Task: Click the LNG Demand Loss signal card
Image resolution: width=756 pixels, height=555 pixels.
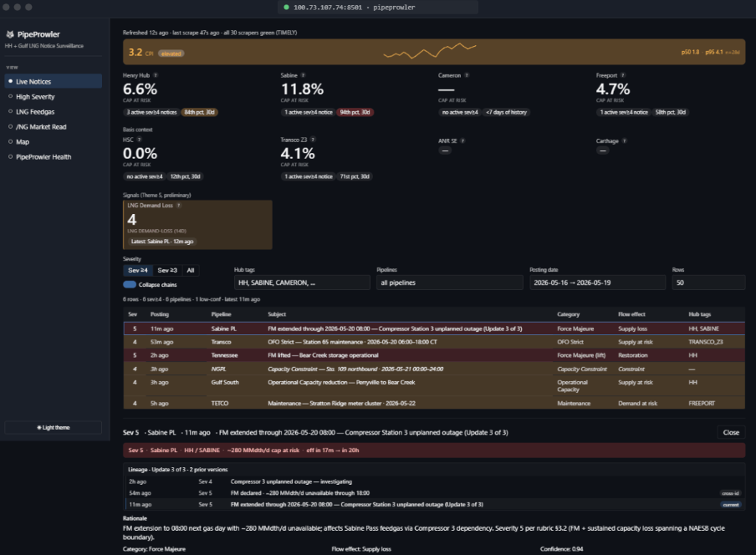Action: [x=197, y=225]
